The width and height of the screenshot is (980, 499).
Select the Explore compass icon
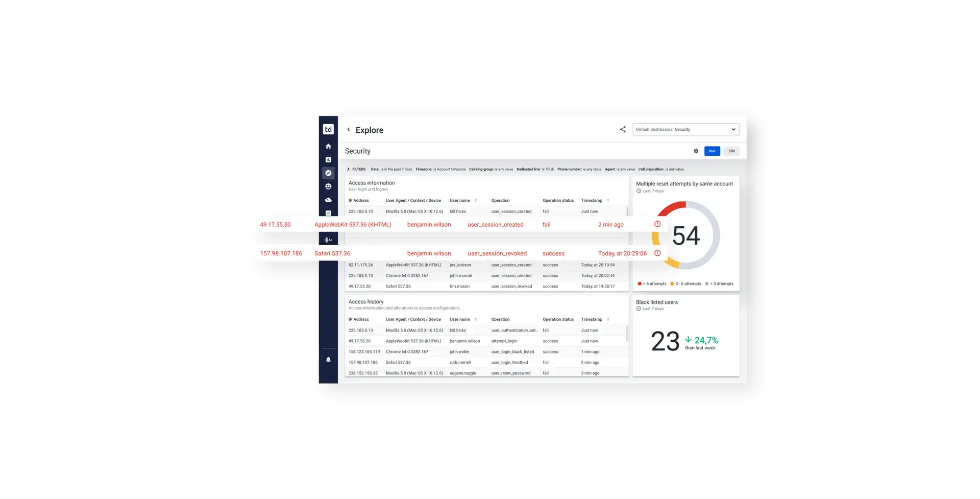click(328, 173)
